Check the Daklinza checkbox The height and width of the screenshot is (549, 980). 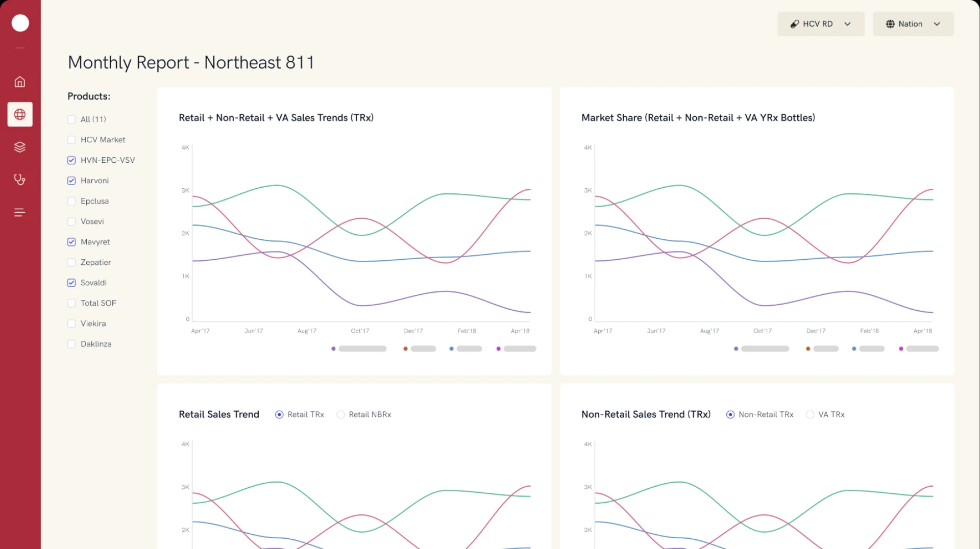coord(71,343)
